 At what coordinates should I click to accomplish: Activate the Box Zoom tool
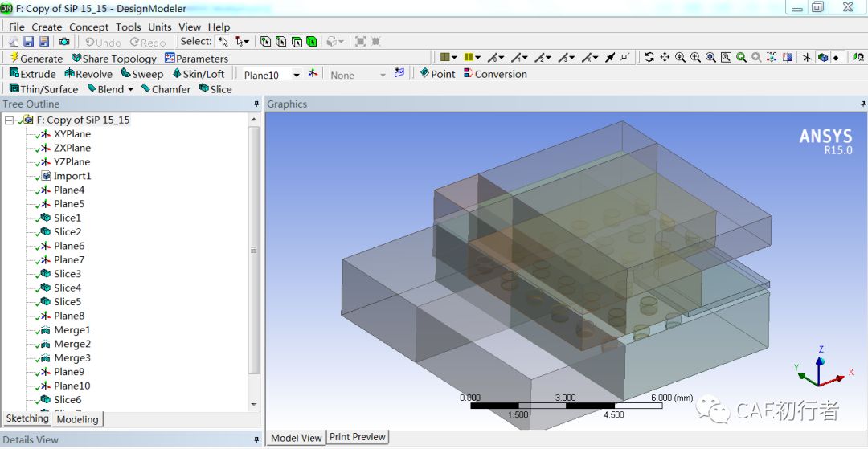(696, 57)
